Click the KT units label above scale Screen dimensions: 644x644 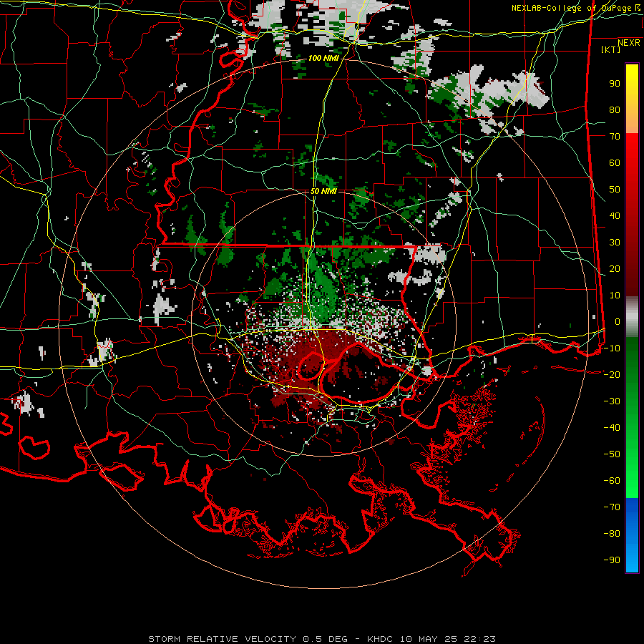pos(611,49)
